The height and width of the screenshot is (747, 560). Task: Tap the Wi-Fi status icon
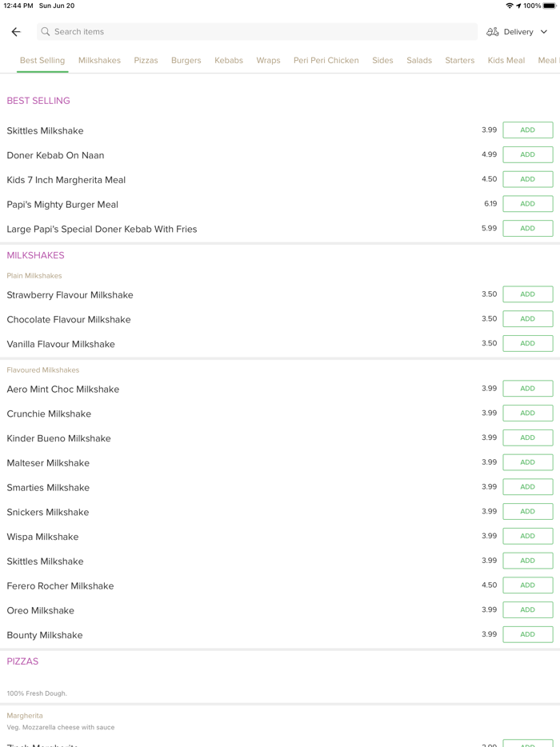coord(510,6)
